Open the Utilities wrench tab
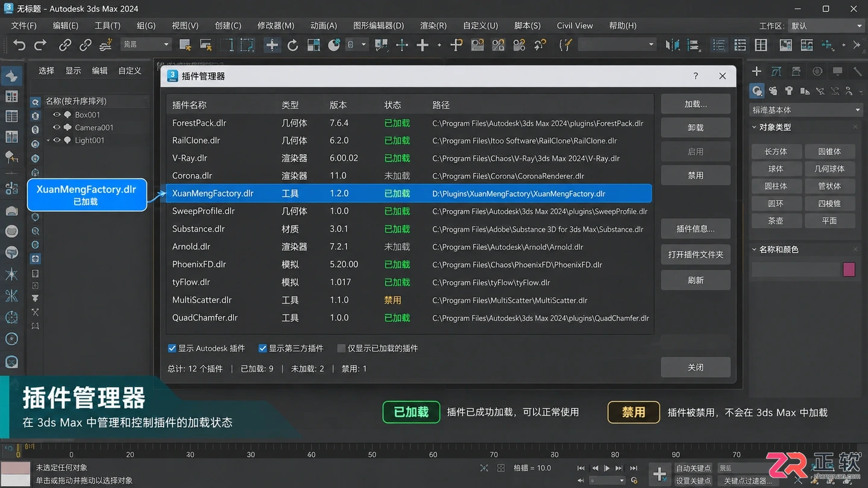Viewport: 868px width, 488px height. click(x=857, y=72)
